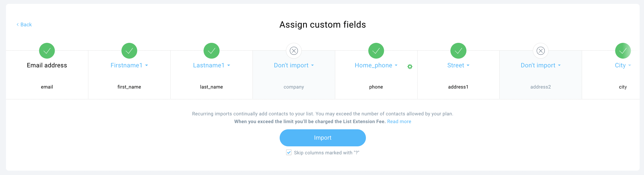This screenshot has height=175, width=644.
Task: Open the City field dropdown
Action: pos(623,65)
